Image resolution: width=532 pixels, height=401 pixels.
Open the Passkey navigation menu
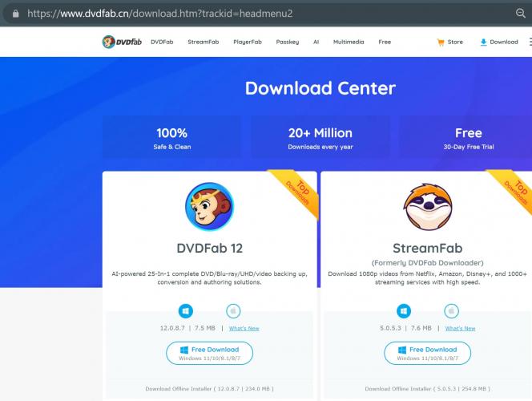288,42
